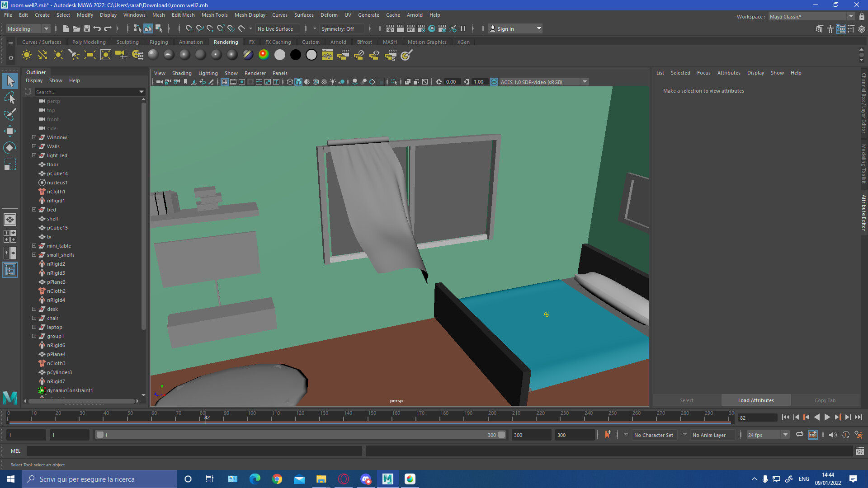Switch to the Poly Modeling shelf tab

[x=89, y=42]
